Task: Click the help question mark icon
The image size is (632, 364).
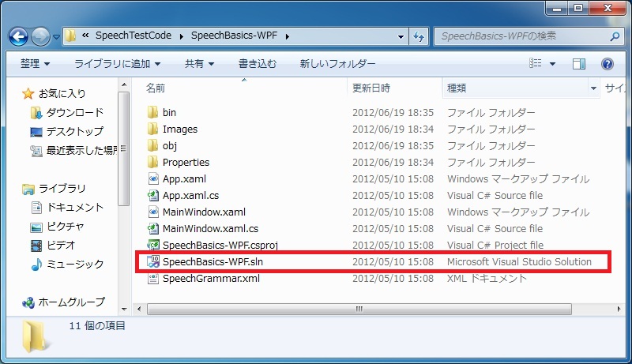Action: [607, 64]
